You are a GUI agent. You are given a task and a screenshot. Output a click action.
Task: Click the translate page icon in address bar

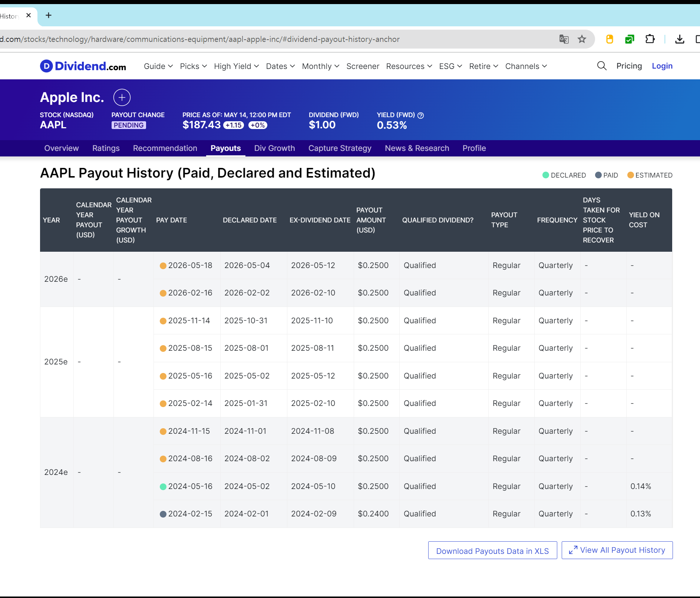pos(564,39)
